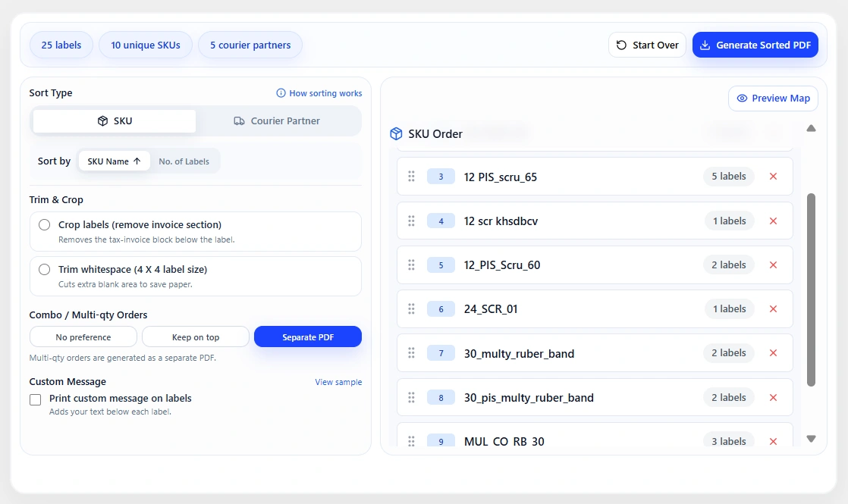Click the scroll down arrow in SKU list
The height and width of the screenshot is (504, 848).
click(x=812, y=439)
